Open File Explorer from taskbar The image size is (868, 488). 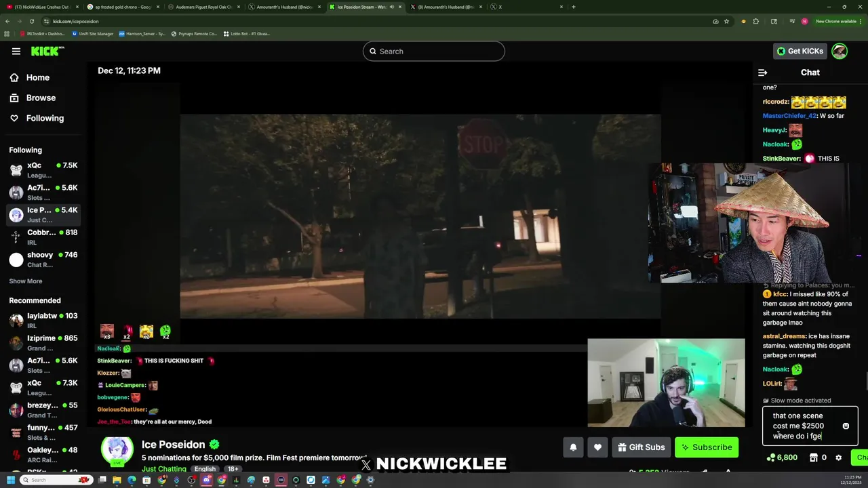coord(117,480)
